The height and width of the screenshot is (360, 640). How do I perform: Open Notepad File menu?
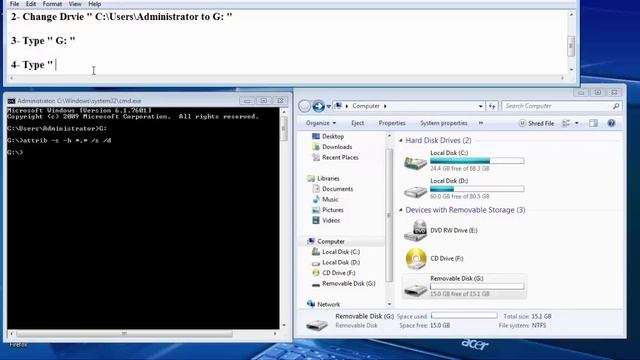14,4
